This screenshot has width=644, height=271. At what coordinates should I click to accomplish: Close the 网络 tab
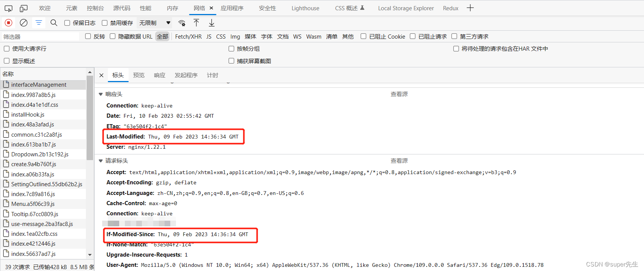tap(211, 8)
